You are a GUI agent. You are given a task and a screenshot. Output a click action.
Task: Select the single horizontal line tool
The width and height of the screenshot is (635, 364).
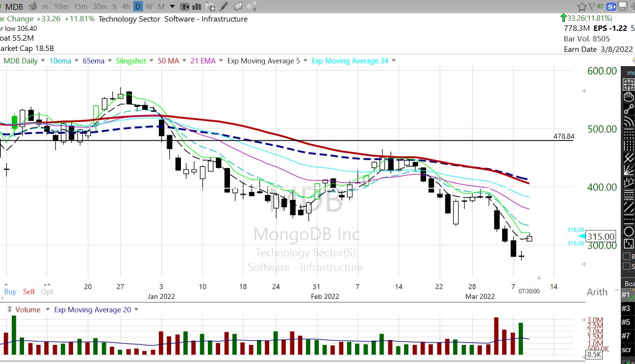click(x=628, y=219)
